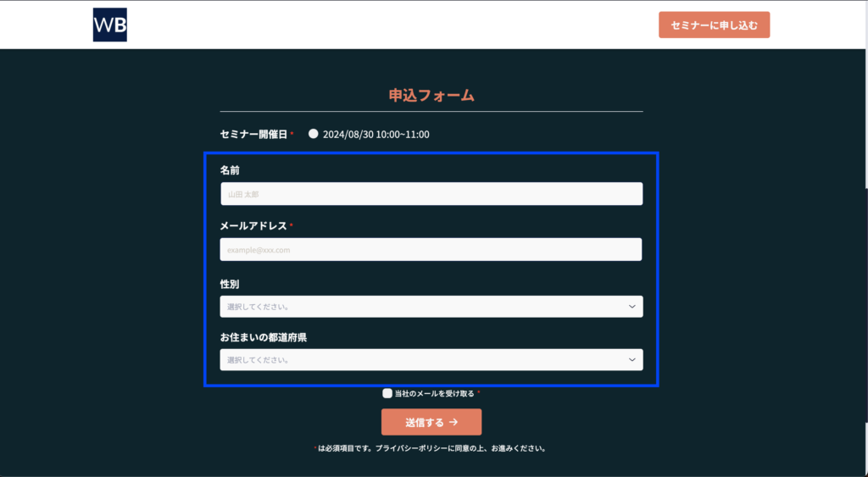Click the 2024/08/30 10:00~11:00 date label
The width and height of the screenshot is (868, 477).
coord(376,134)
